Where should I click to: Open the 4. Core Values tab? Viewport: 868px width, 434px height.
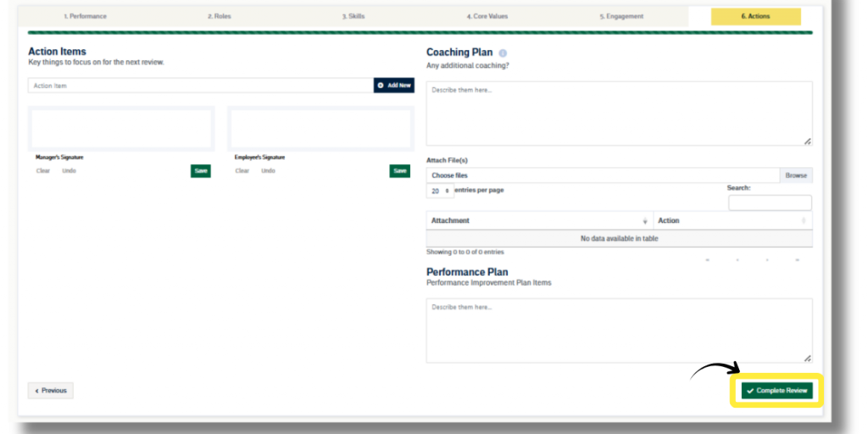coord(487,16)
